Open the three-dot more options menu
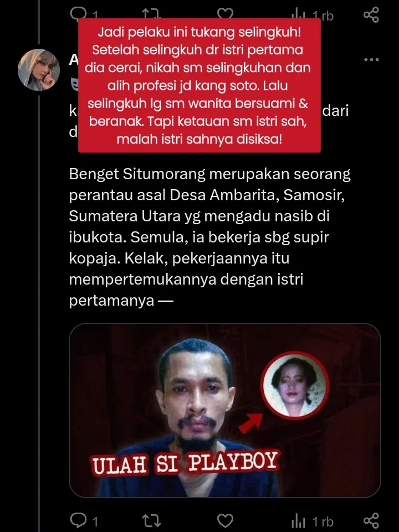 pyautogui.click(x=371, y=60)
